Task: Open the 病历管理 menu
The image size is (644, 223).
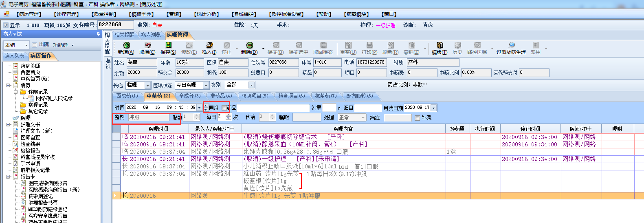Action: click(x=29, y=14)
